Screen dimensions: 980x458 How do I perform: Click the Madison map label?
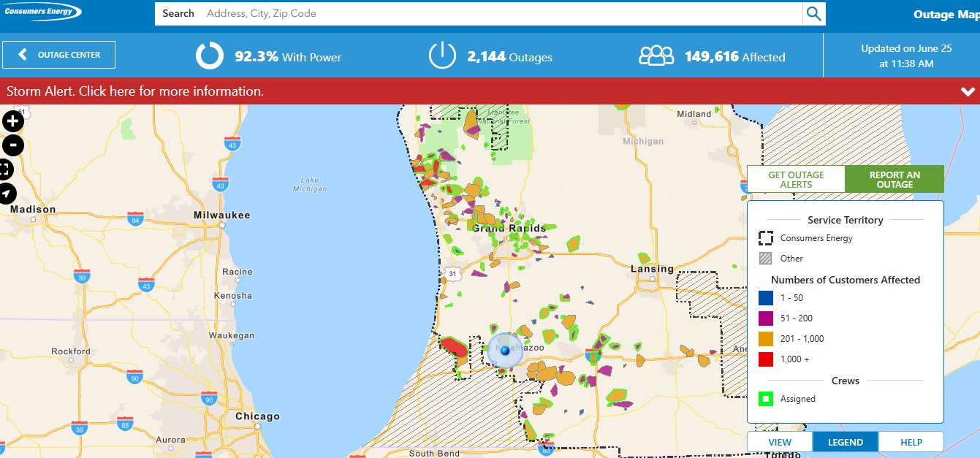click(33, 210)
